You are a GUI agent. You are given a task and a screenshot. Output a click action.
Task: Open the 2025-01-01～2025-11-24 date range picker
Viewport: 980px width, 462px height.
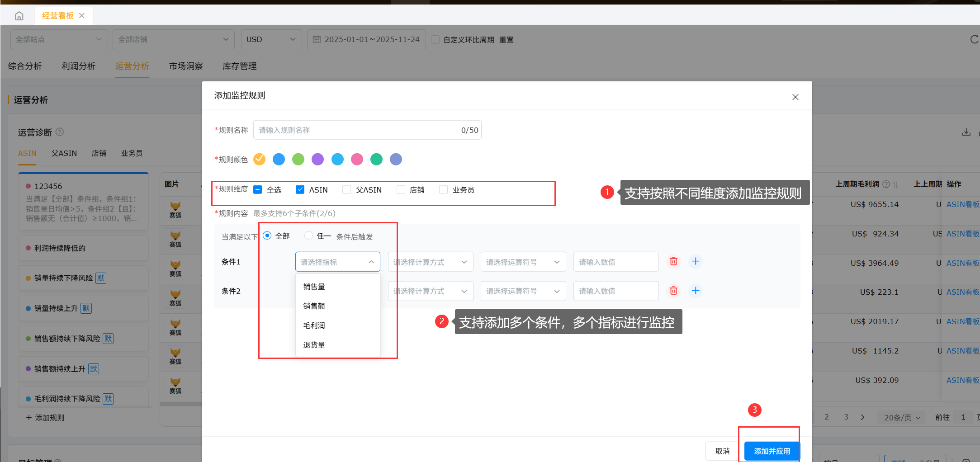pos(367,39)
